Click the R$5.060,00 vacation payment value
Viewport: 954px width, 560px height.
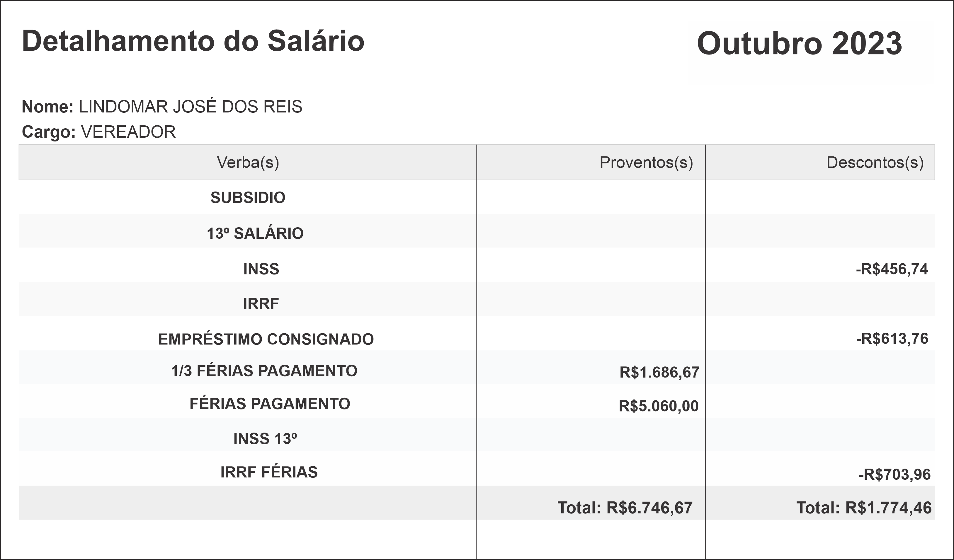[658, 406]
